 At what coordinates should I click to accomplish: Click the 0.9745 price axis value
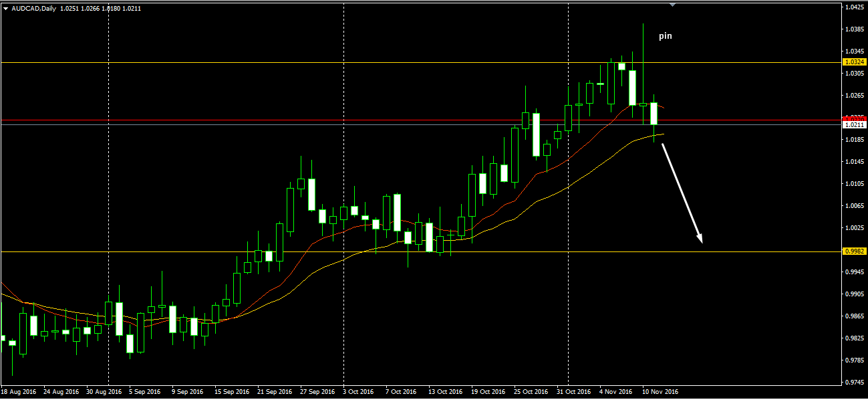tap(855, 383)
